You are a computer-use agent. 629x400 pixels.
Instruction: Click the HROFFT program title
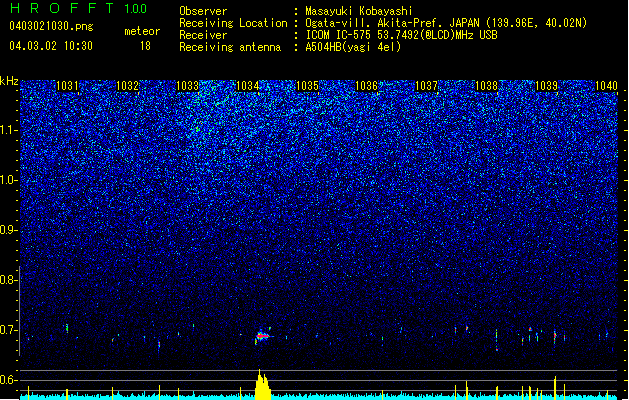(62, 8)
